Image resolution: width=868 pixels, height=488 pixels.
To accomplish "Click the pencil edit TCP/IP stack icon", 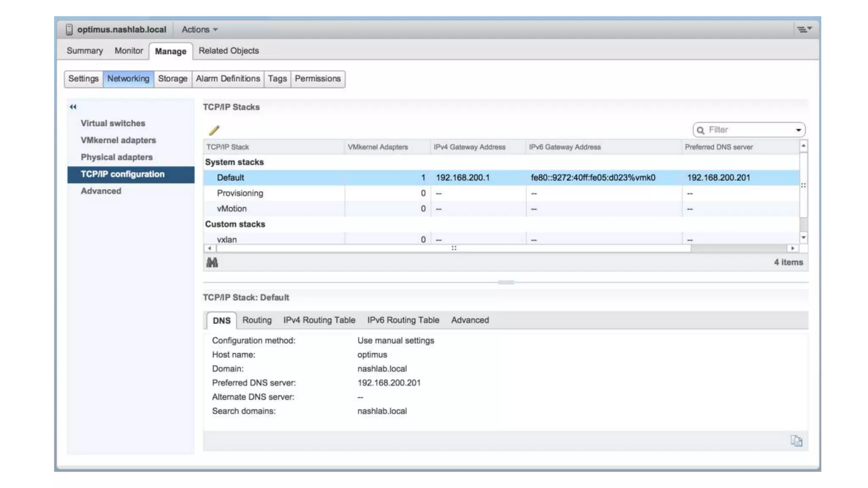I will click(214, 130).
